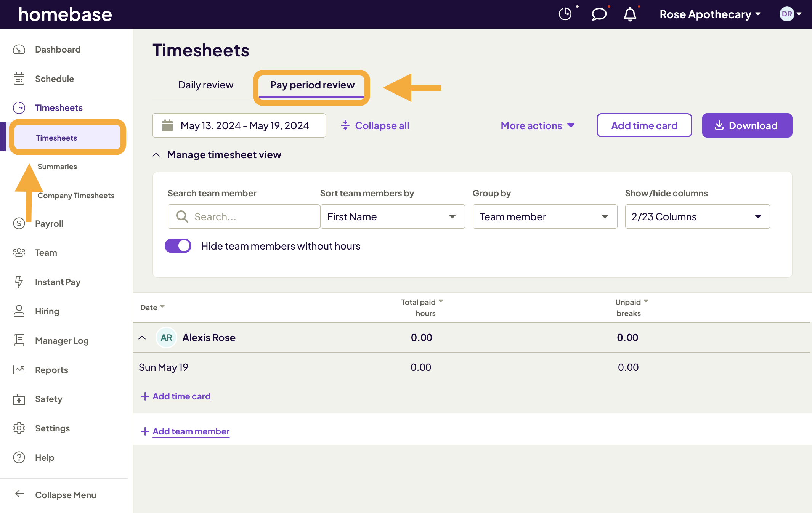
Task: Open the messages chat bubble icon
Action: click(599, 14)
